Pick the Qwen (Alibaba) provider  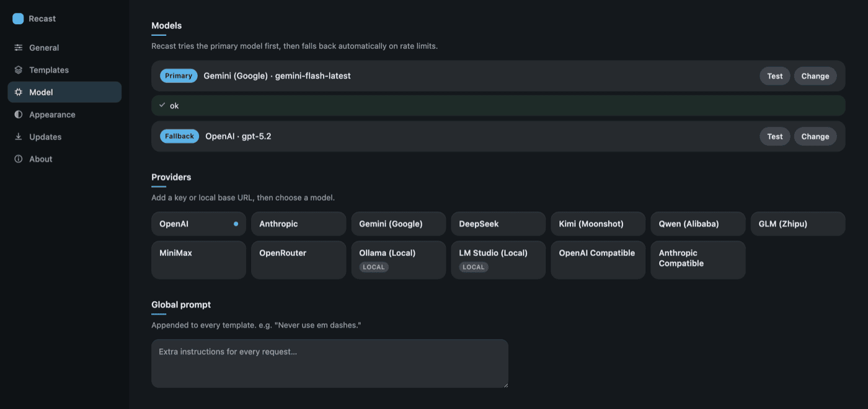pyautogui.click(x=698, y=224)
